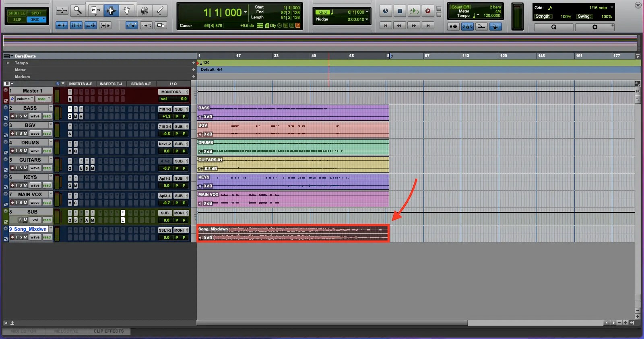The image size is (644, 339).
Task: Toggle Mirrored MIDI Editing icon
Action: [146, 25]
